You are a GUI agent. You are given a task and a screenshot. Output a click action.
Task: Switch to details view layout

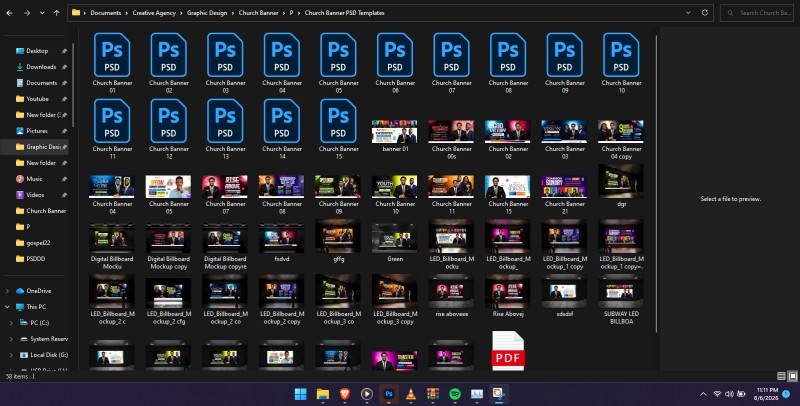tap(781, 376)
